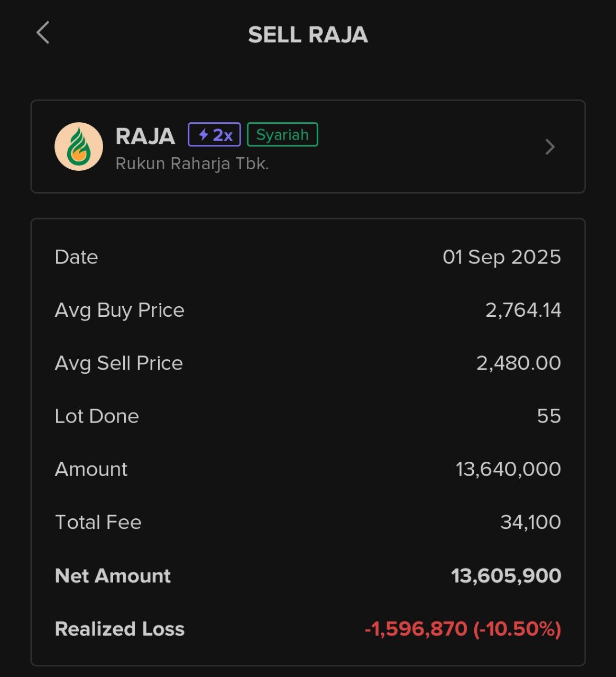
Task: Tap the Total Fee value 34,100
Action: point(530,523)
